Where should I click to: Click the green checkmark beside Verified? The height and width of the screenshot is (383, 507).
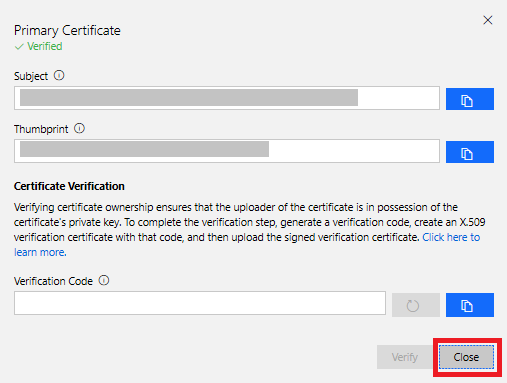point(19,47)
